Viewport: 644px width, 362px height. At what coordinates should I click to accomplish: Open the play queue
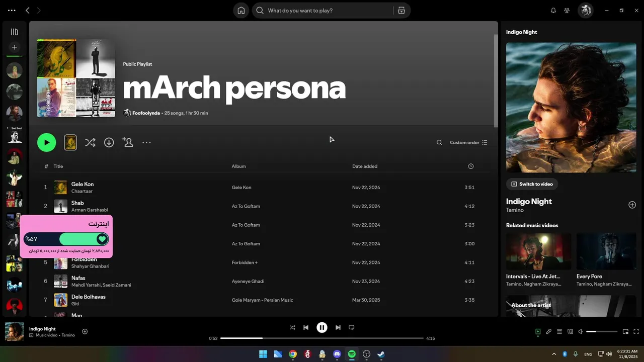[x=559, y=331]
